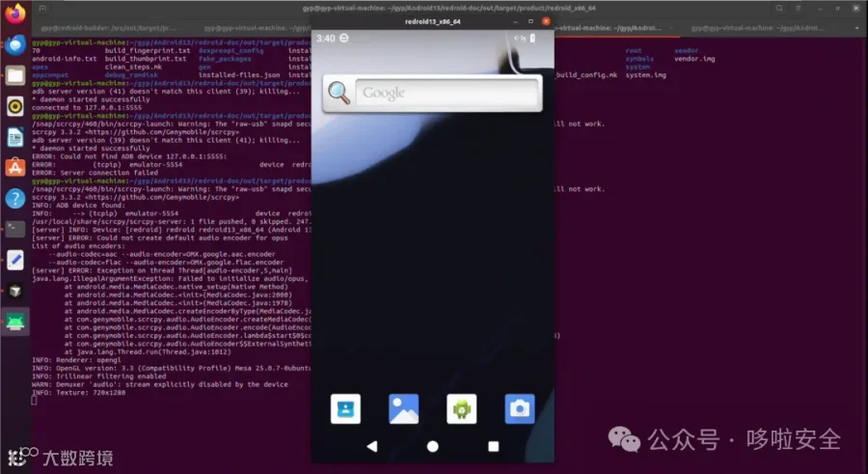
Task: Open Firefox from the Ubuntu dock
Action: coord(14,14)
